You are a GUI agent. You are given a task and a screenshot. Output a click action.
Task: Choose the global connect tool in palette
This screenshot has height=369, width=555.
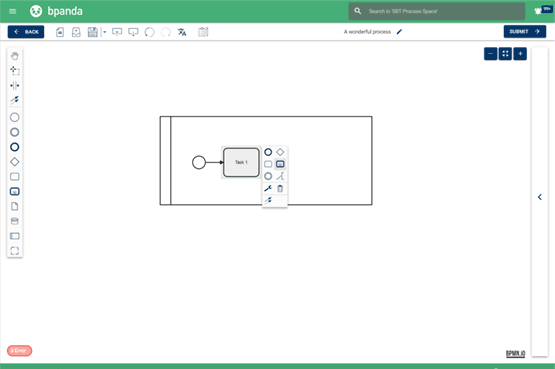15,100
